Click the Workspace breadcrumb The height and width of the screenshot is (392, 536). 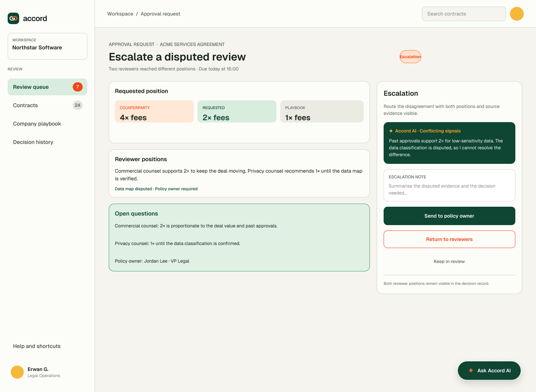click(x=120, y=14)
